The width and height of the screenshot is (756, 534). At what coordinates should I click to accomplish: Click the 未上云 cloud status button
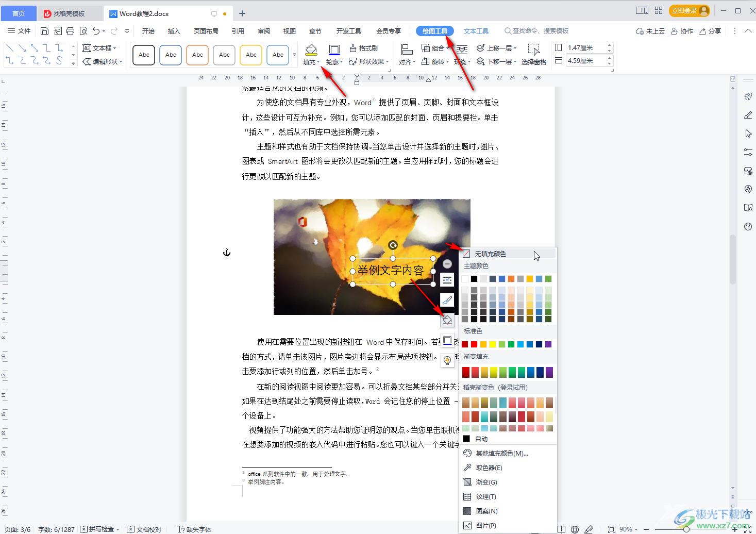pos(650,31)
